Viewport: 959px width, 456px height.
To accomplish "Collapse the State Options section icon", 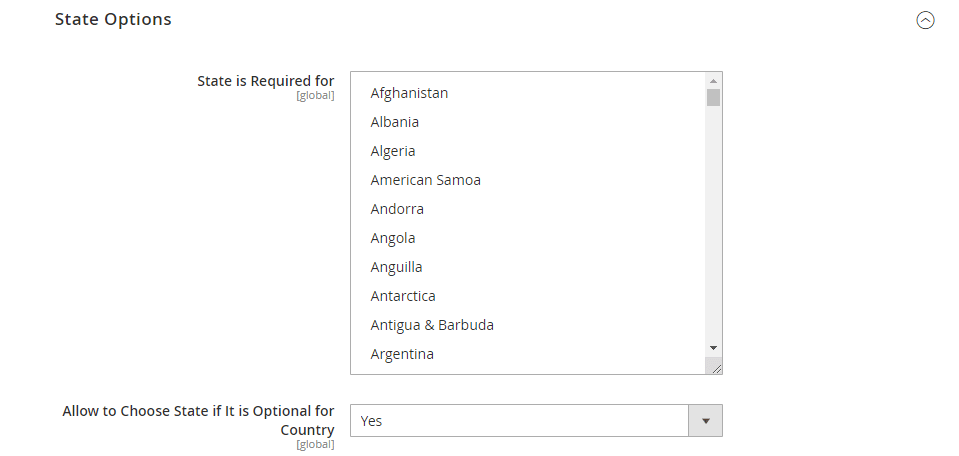I will [925, 20].
